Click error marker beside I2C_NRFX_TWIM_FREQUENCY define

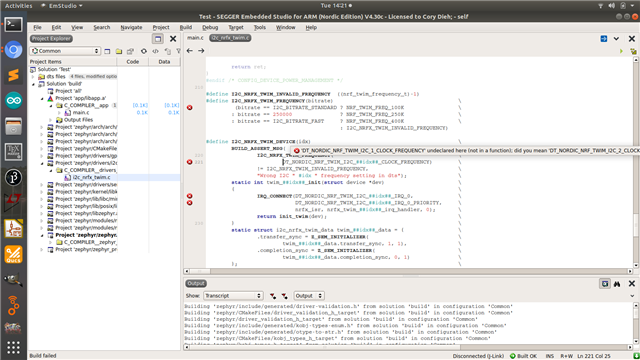[x=189, y=107]
